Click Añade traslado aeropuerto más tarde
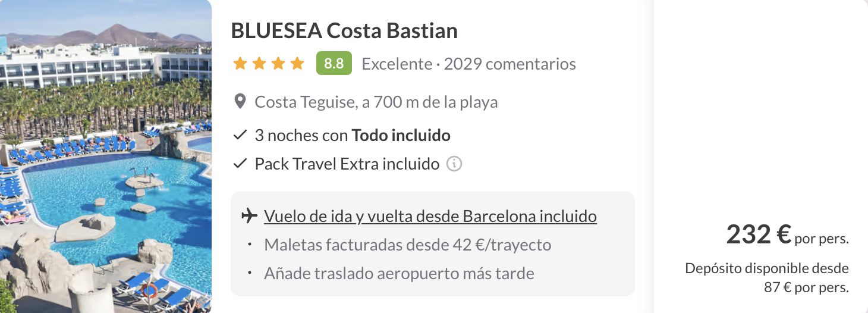868x313 pixels. pyautogui.click(x=399, y=274)
